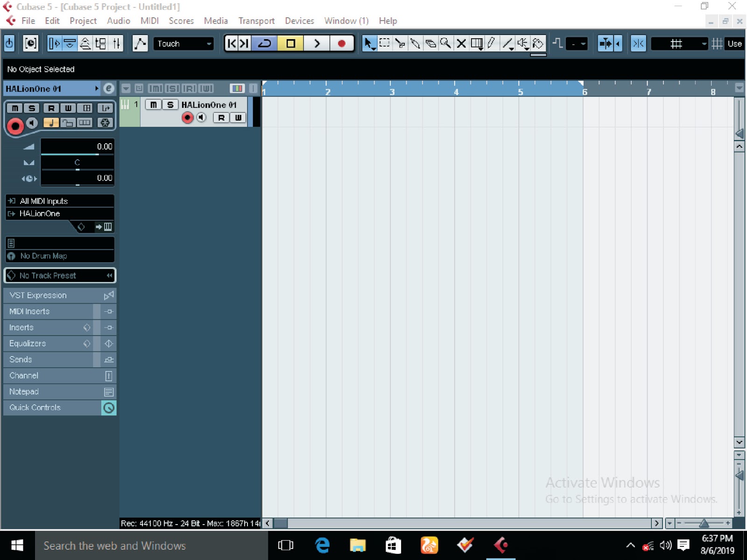This screenshot has width=747, height=560.
Task: Open the MIDI menu
Action: [x=149, y=21]
